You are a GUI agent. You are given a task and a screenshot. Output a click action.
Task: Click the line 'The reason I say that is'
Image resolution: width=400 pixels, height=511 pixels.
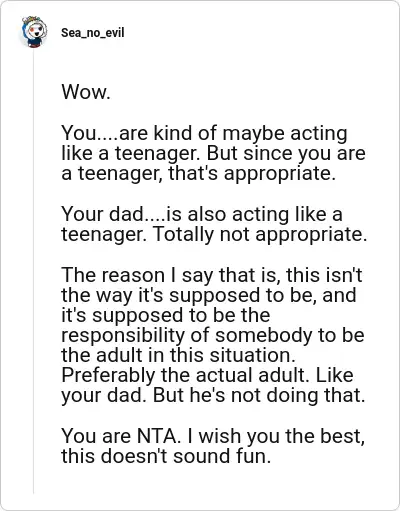(169, 275)
